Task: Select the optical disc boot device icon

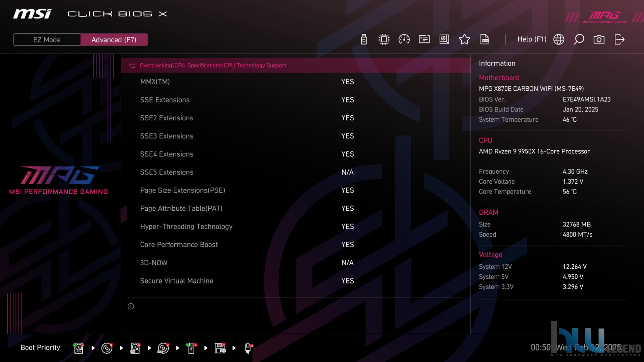Action: coord(107,348)
